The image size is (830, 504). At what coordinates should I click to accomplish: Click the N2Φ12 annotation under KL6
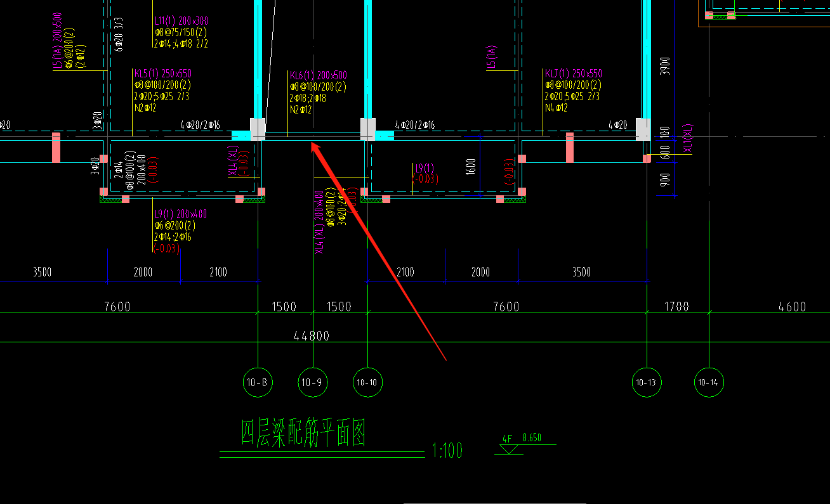click(x=301, y=110)
